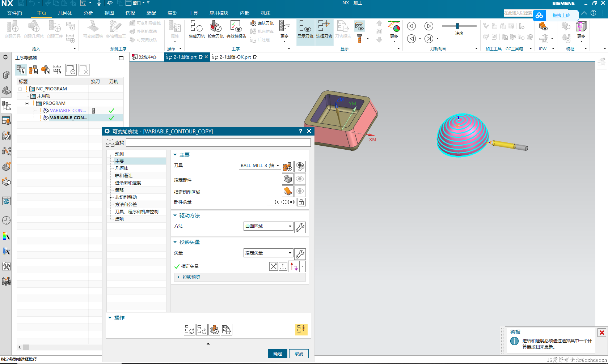Open the vector type arrow dropdown
This screenshot has width=608, height=364.
tap(303, 266)
